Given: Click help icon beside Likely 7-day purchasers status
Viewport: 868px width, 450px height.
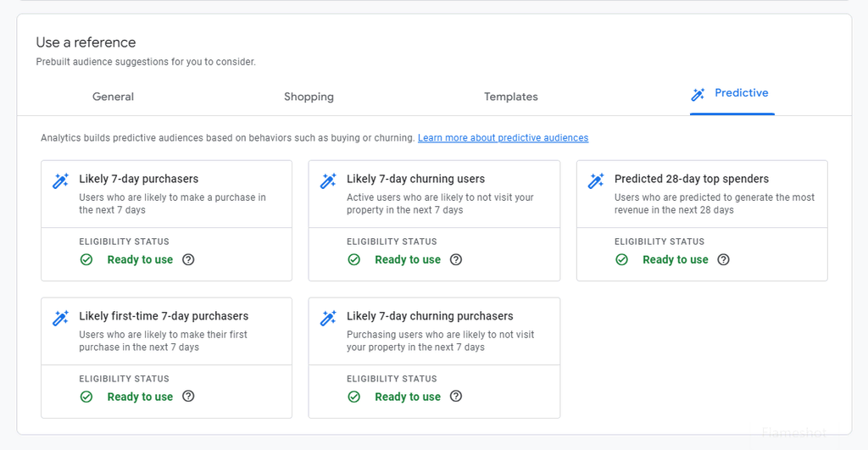Looking at the screenshot, I should coord(188,259).
